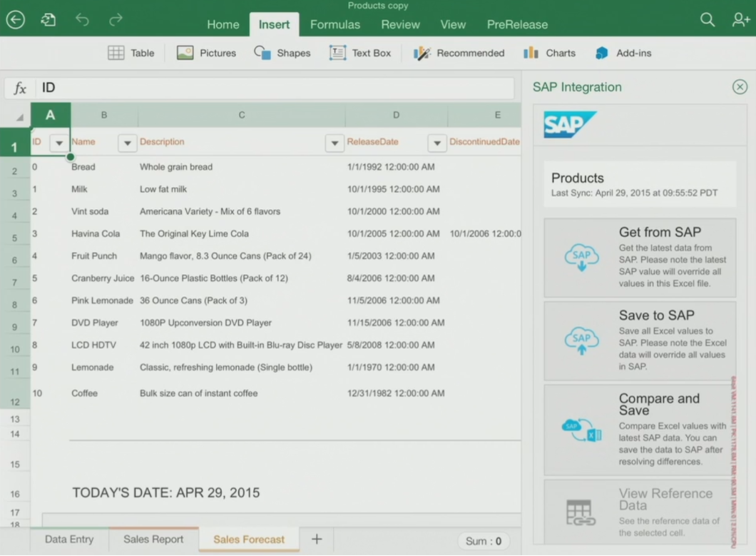
Task: Click the select-all corner triangle
Action: [x=19, y=117]
